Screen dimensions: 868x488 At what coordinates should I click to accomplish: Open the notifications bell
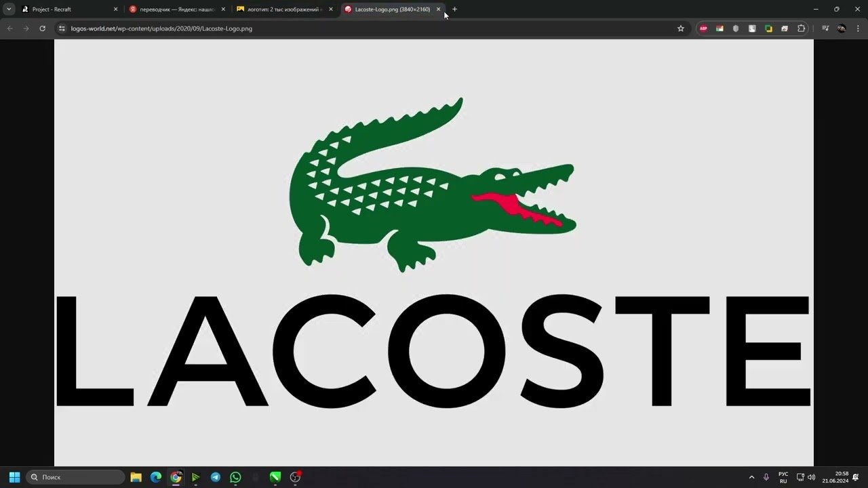pyautogui.click(x=856, y=477)
